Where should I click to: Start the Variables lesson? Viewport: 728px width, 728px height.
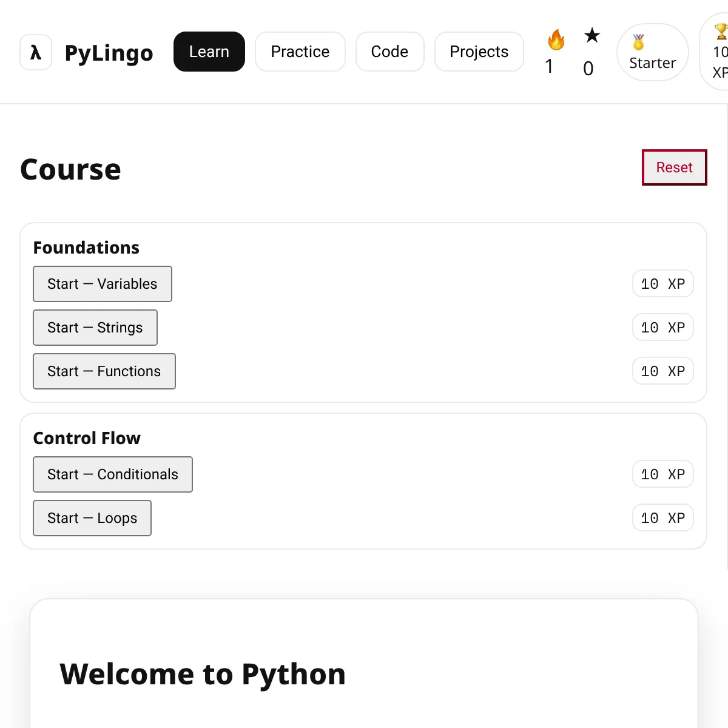pyautogui.click(x=103, y=284)
